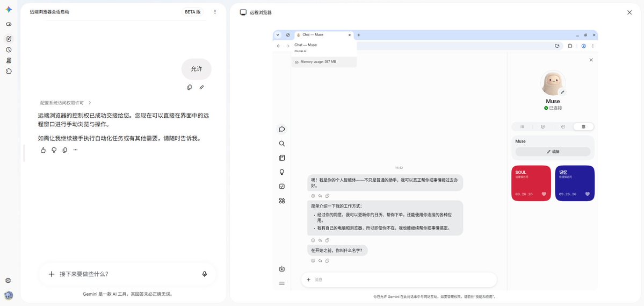Viewport: 644px width, 306px height.
Task: Click the Muse avatar image
Action: pos(552,83)
